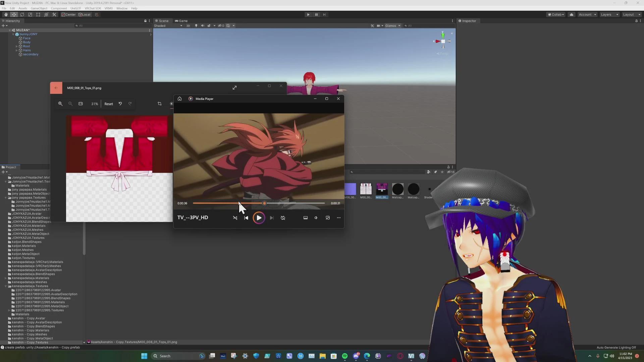Toggle scene grid visibility icon
Screen dimensions: 644x362
tap(228, 26)
